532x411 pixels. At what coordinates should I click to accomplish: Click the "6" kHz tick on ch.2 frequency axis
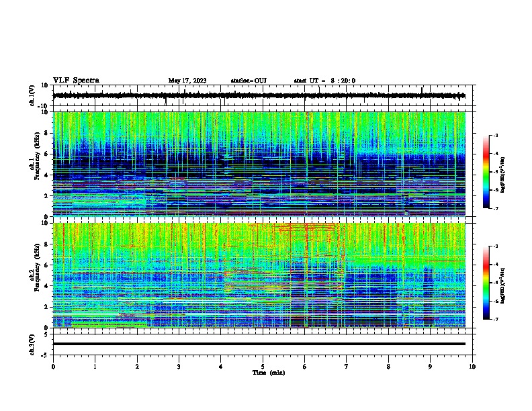(47, 265)
